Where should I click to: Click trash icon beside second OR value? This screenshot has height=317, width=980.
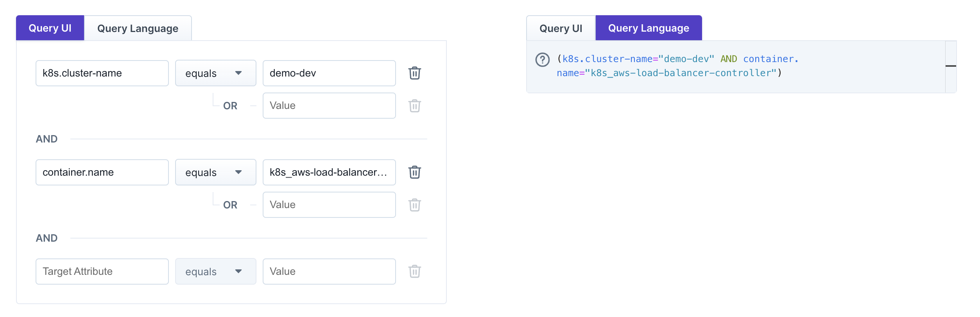pos(414,205)
